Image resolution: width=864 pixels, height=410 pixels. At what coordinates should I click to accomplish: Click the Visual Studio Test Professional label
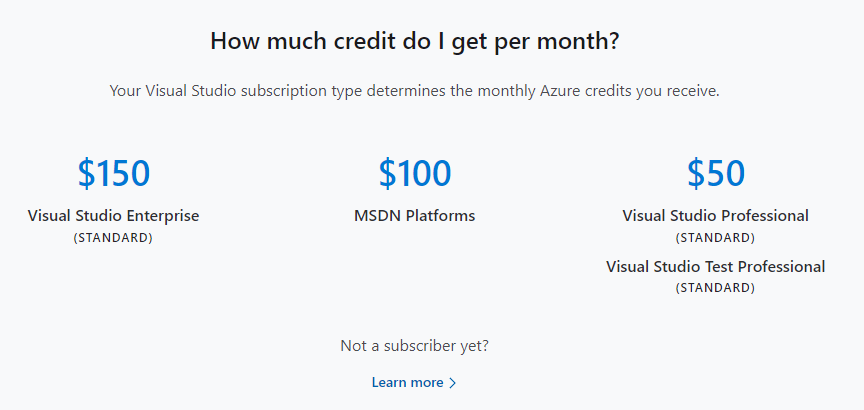(716, 267)
